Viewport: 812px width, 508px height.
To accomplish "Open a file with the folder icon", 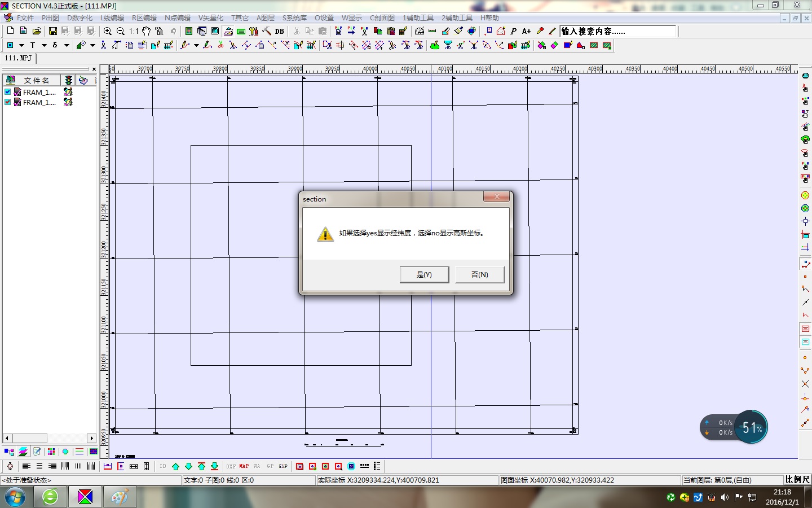I will coord(37,31).
